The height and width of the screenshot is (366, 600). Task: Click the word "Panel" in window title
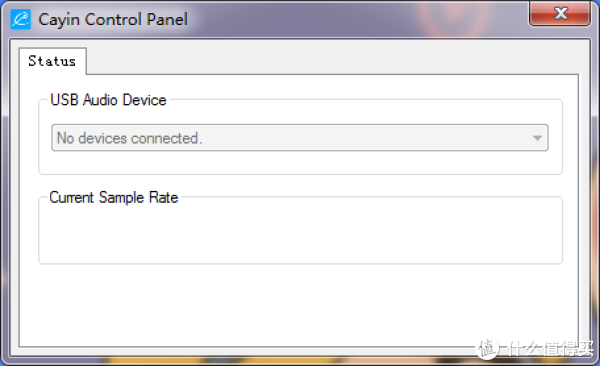167,20
